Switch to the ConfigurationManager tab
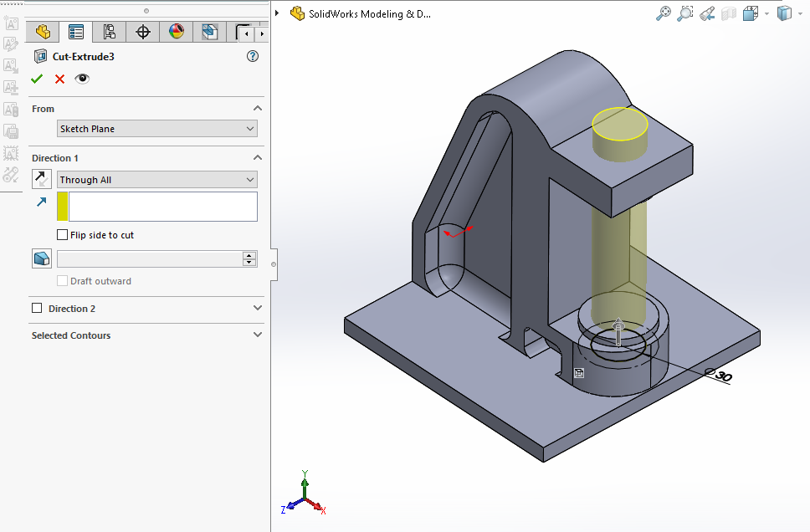Image resolution: width=810 pixels, height=532 pixels. click(x=110, y=33)
